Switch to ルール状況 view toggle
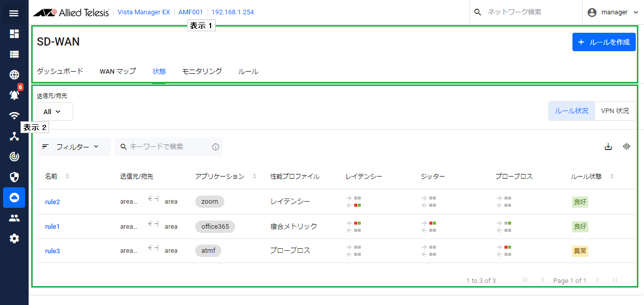 click(x=571, y=111)
